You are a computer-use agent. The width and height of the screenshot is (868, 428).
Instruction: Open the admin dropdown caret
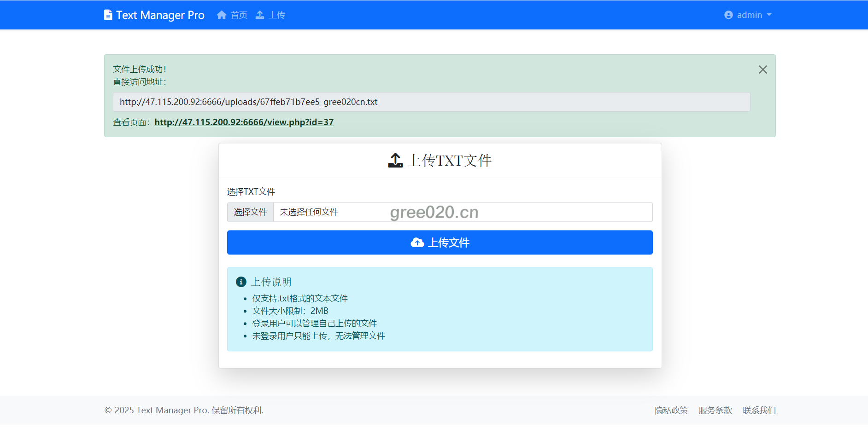[769, 15]
